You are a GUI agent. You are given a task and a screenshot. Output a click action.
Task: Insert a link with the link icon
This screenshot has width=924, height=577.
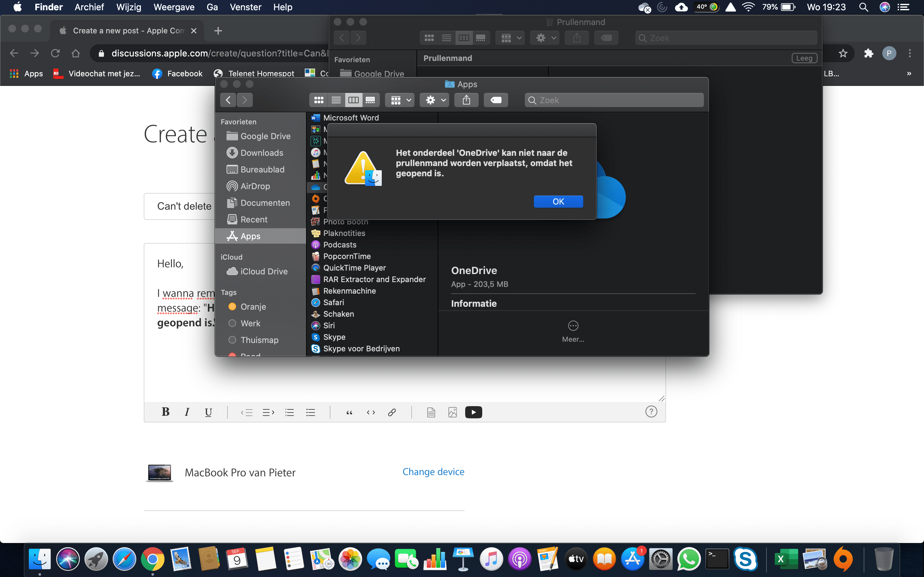[392, 412]
